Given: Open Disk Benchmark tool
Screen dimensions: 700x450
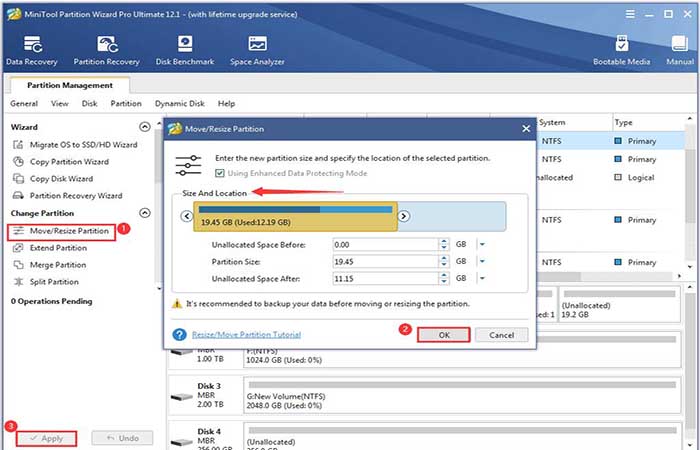Looking at the screenshot, I should click(185, 50).
